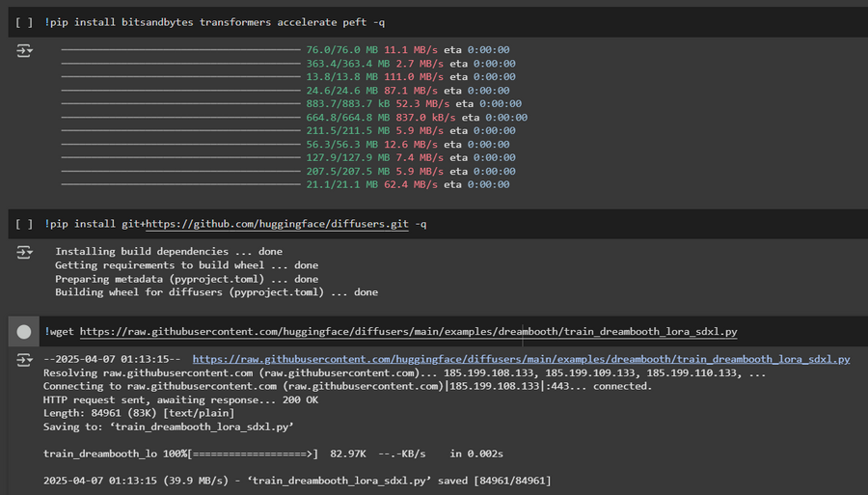Click the final 'saved [84961/84961]' output line
The image size is (868, 495).
(x=297, y=480)
